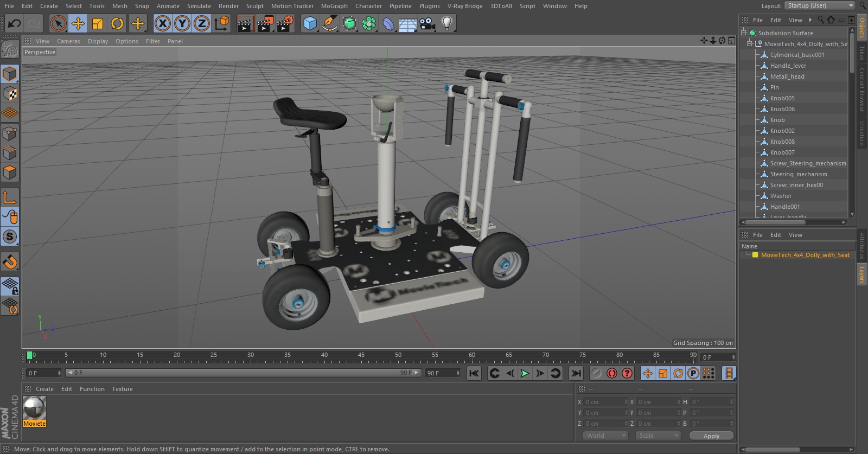Switch to the Content Browser tab
This screenshot has width=868, height=454.
coord(861,89)
